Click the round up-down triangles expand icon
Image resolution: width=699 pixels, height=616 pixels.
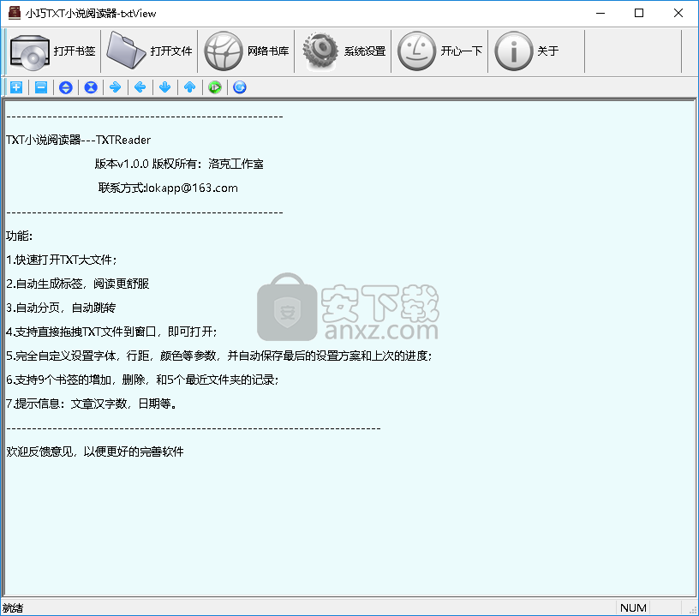click(66, 87)
